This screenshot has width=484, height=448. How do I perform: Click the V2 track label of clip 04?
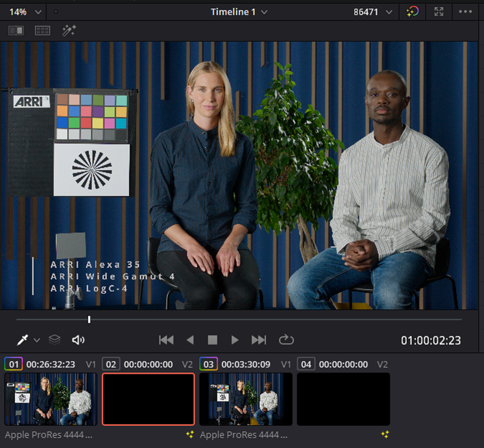coord(383,364)
